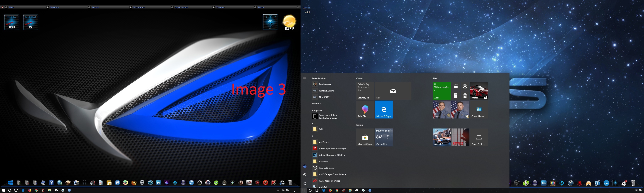Select the Themes shelf tab

(x=220, y=7)
